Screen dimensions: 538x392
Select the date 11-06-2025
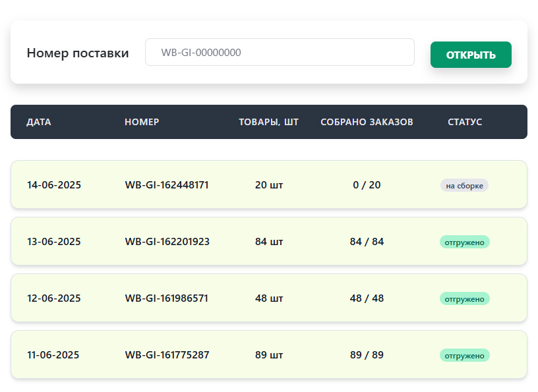(x=53, y=354)
